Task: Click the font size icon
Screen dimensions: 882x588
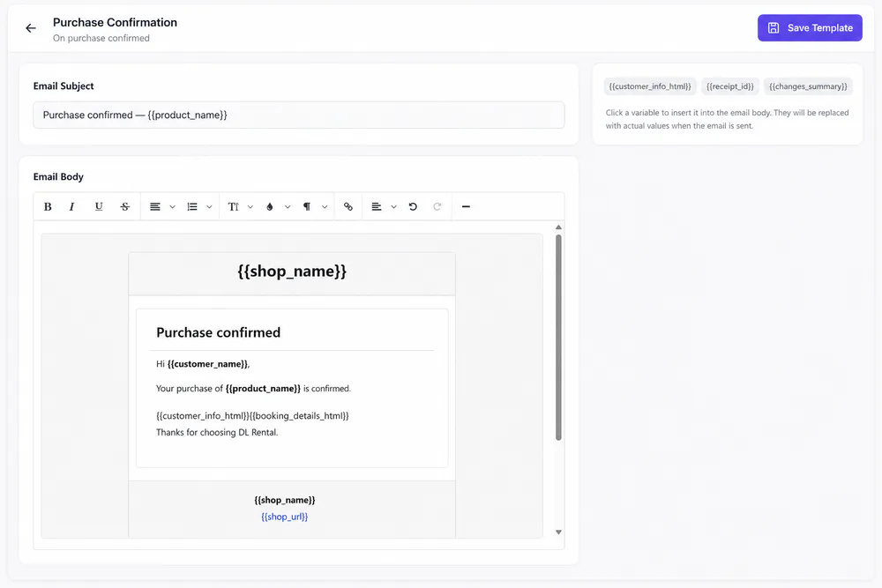Action: coord(234,207)
